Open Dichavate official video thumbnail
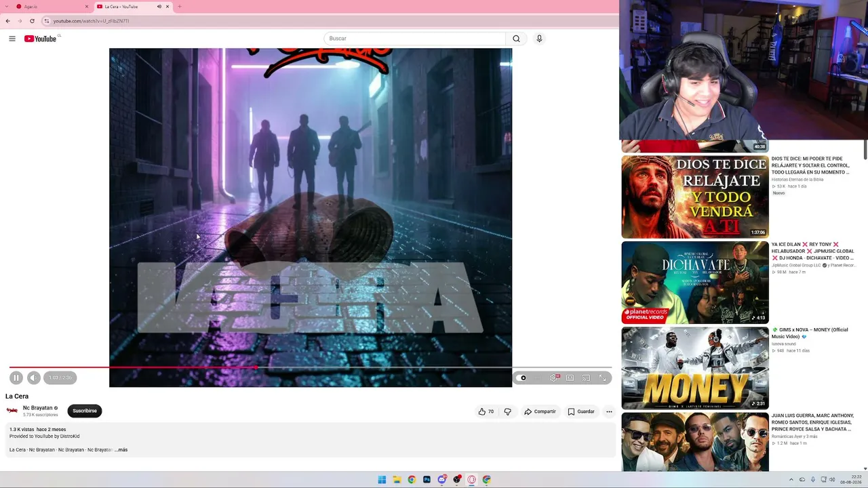This screenshot has width=868, height=488. point(695,283)
